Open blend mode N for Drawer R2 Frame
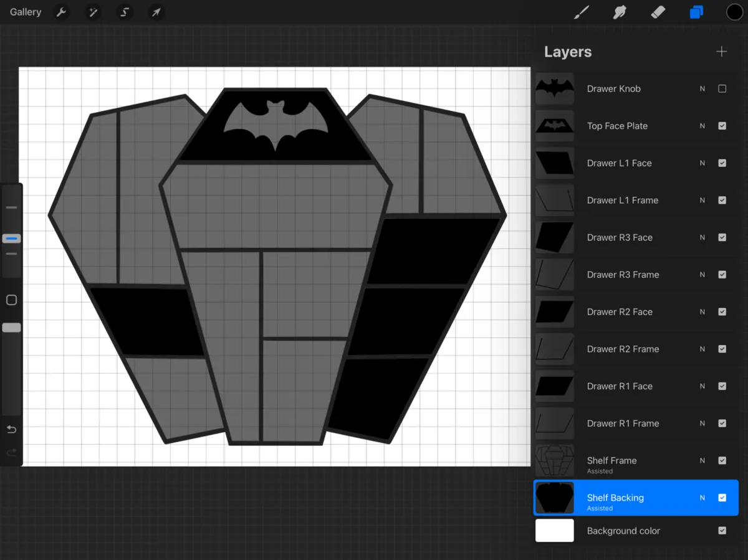Image resolution: width=748 pixels, height=560 pixels. coord(702,349)
